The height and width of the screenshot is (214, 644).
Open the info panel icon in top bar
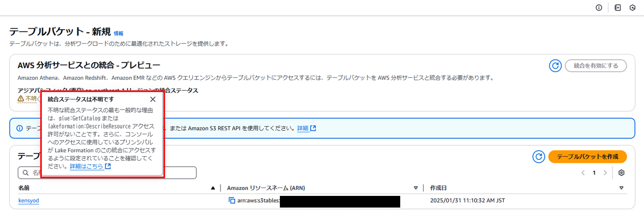599,8
